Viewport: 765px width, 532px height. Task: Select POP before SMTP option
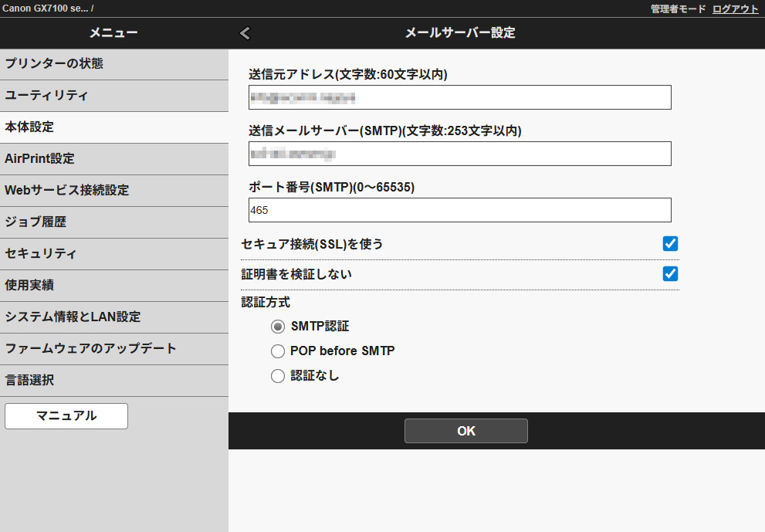pyautogui.click(x=278, y=351)
